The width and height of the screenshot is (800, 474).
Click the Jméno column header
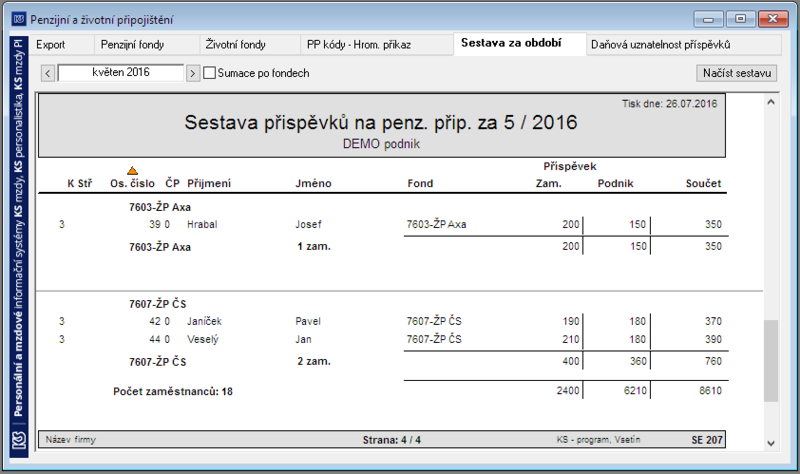(313, 184)
